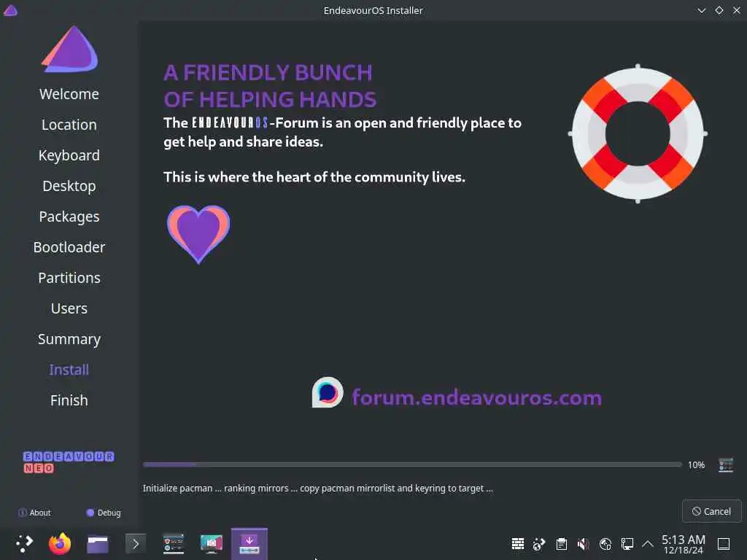Select the Keyboard step
This screenshot has height=560, width=747.
pyautogui.click(x=69, y=156)
